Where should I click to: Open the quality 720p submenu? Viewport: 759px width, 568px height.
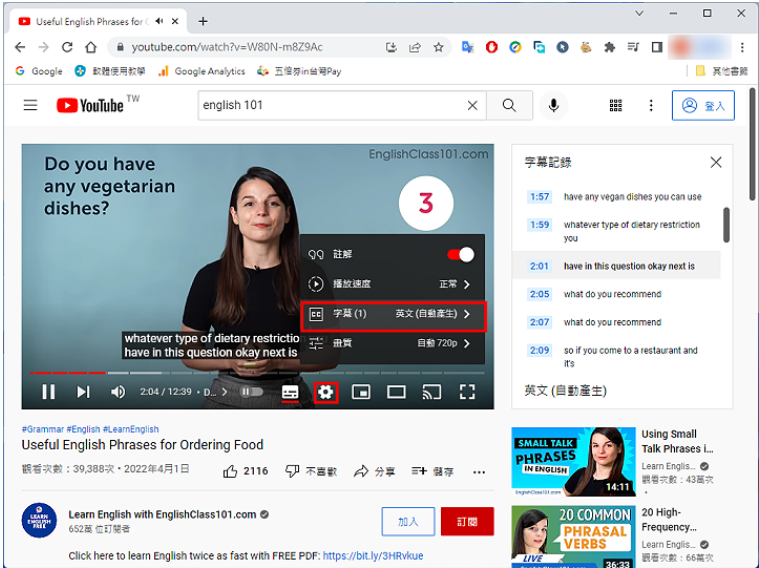click(x=392, y=343)
